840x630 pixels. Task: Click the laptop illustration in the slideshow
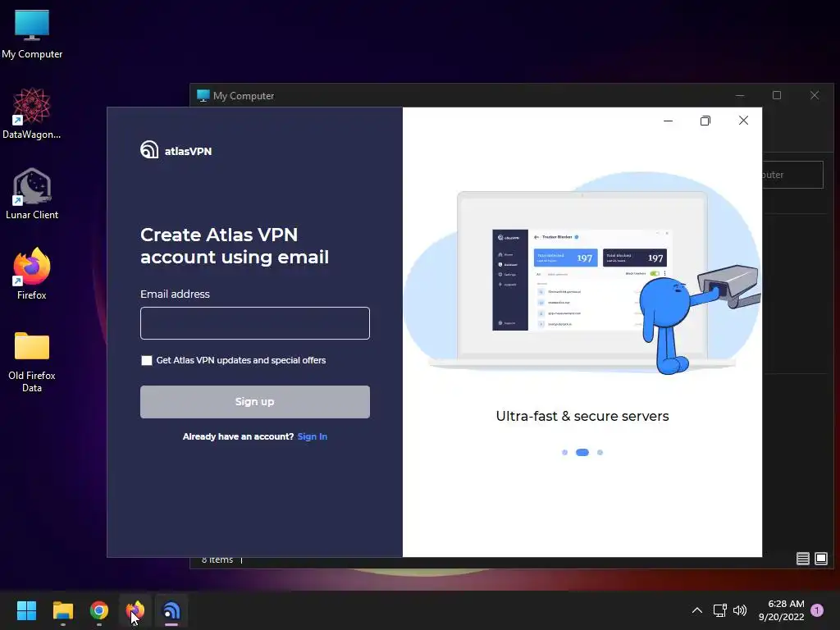(x=582, y=279)
